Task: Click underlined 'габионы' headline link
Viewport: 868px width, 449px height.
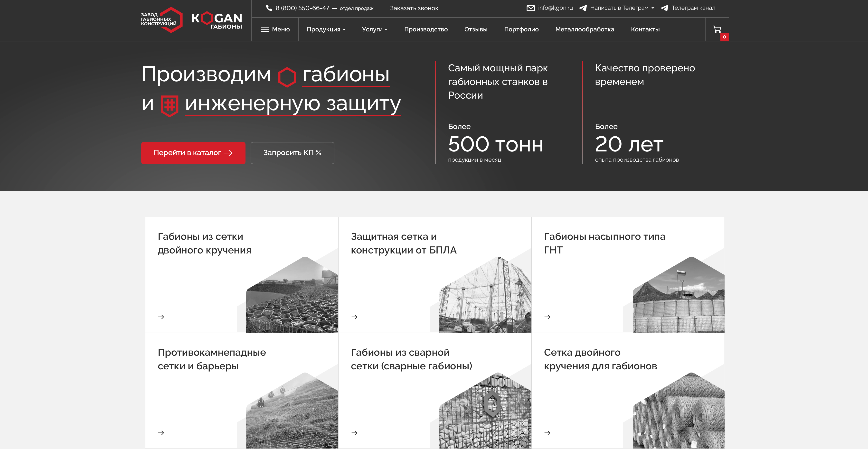Action: [346, 75]
